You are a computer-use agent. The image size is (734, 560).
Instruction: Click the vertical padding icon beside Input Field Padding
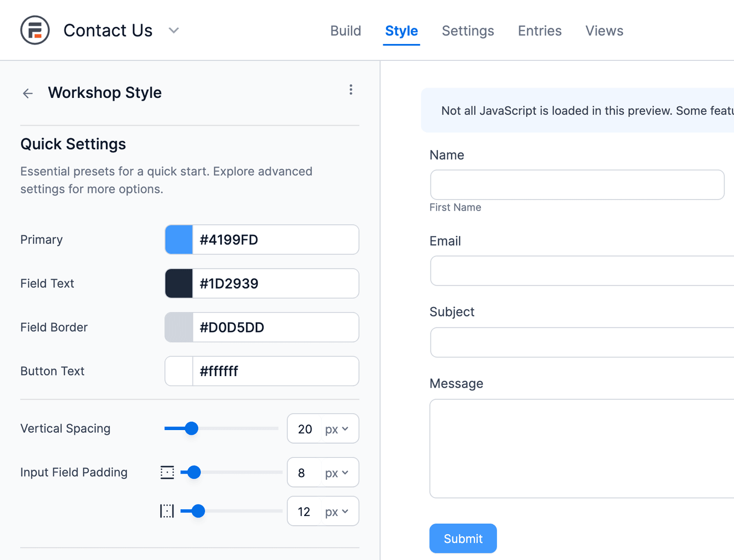[x=167, y=473]
